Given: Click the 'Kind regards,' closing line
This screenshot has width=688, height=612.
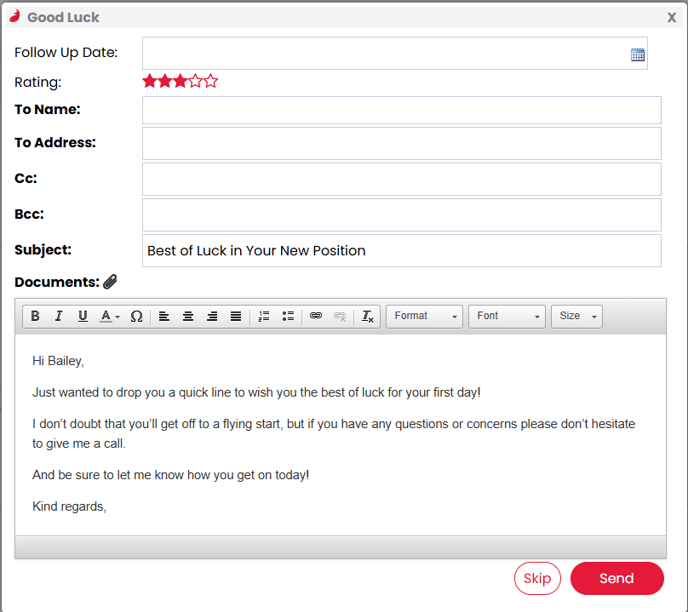Looking at the screenshot, I should pyautogui.click(x=69, y=507).
